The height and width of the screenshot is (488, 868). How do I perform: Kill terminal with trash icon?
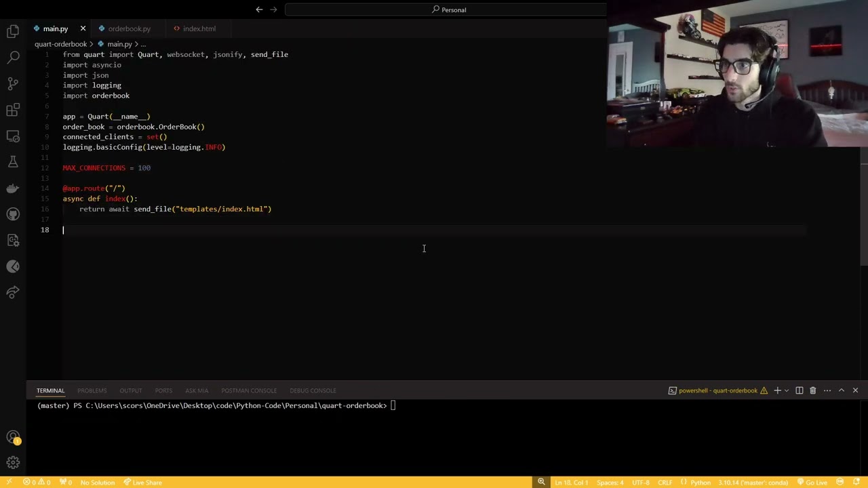pyautogui.click(x=813, y=390)
